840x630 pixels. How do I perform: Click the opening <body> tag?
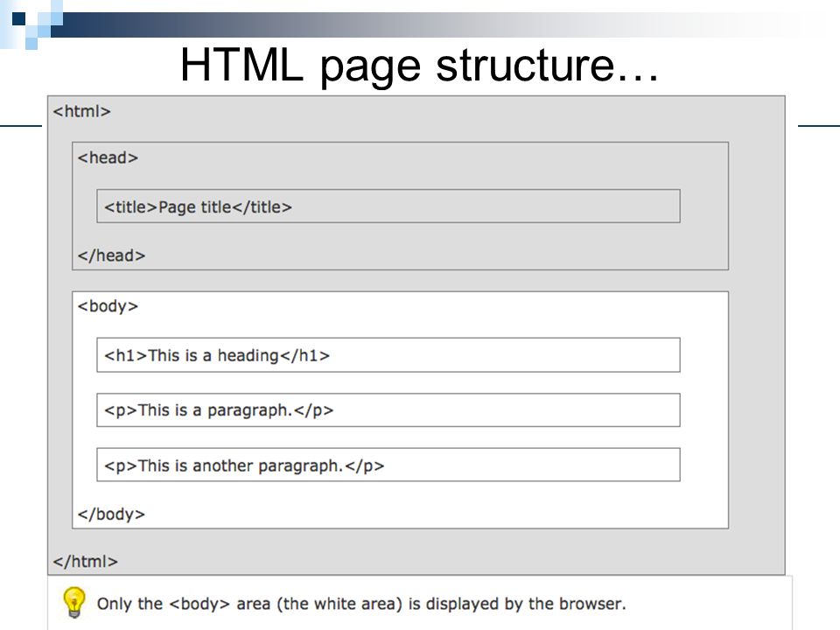point(108,306)
